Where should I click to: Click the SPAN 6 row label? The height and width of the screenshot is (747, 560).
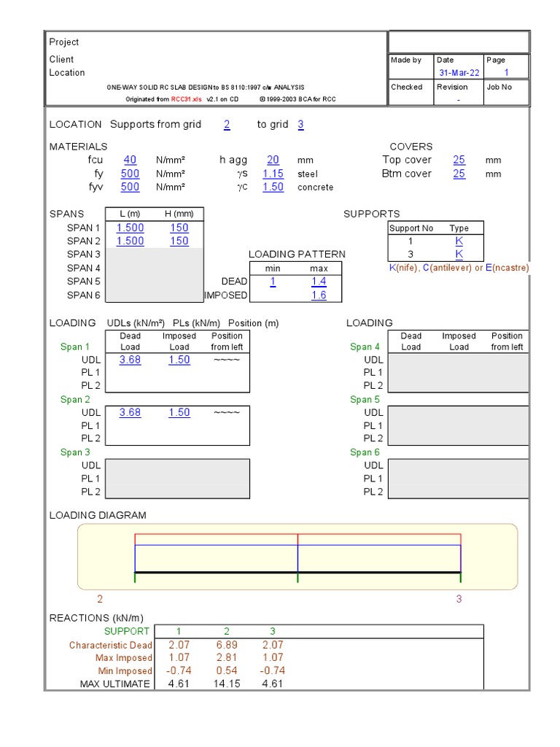point(83,295)
